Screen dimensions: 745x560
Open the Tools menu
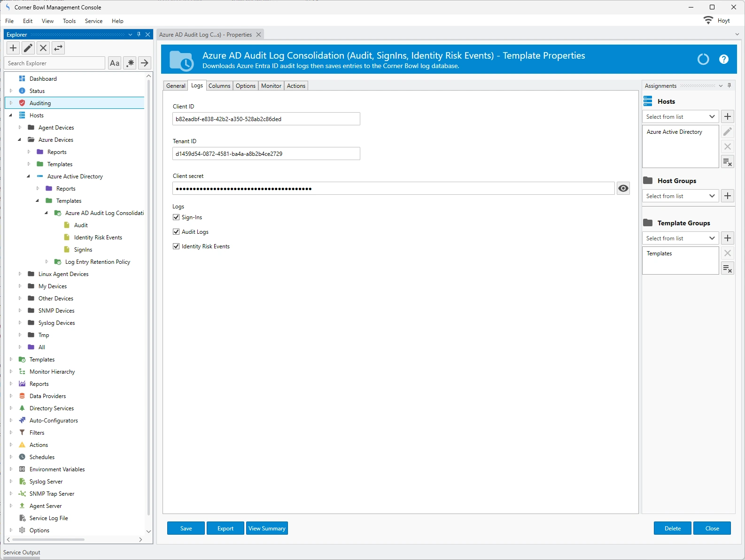[x=69, y=21]
